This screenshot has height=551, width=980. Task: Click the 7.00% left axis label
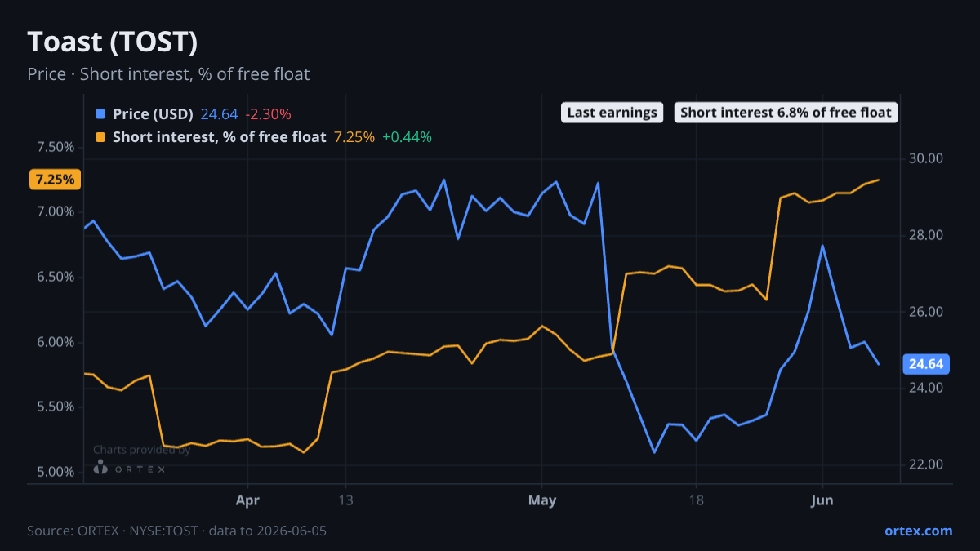point(56,211)
